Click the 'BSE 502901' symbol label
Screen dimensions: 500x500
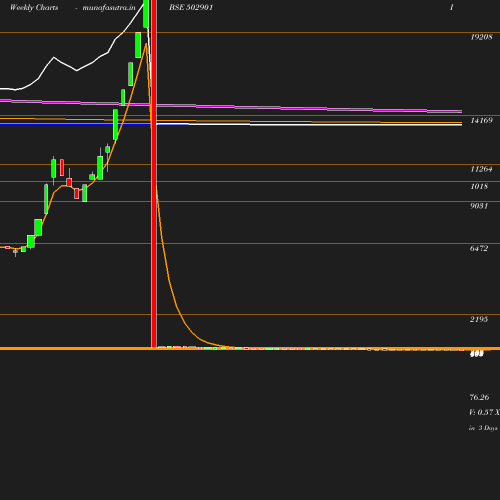coord(191,7)
